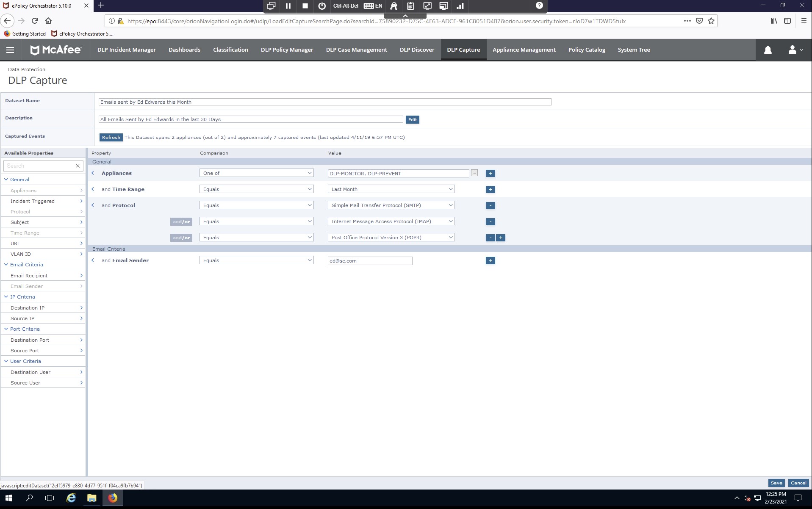Open the signal statistics icon in console toolbar
This screenshot has height=509, width=812.
(460, 6)
